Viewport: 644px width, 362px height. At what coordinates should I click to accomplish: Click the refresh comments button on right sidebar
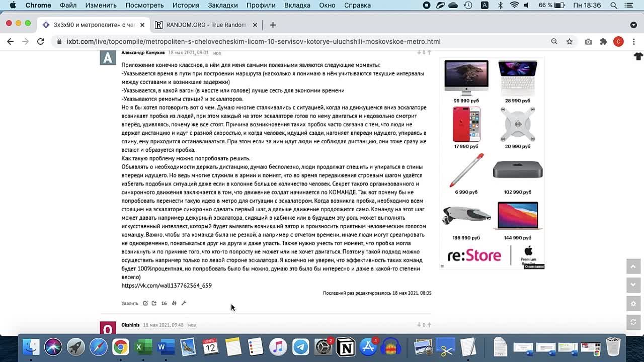(633, 322)
